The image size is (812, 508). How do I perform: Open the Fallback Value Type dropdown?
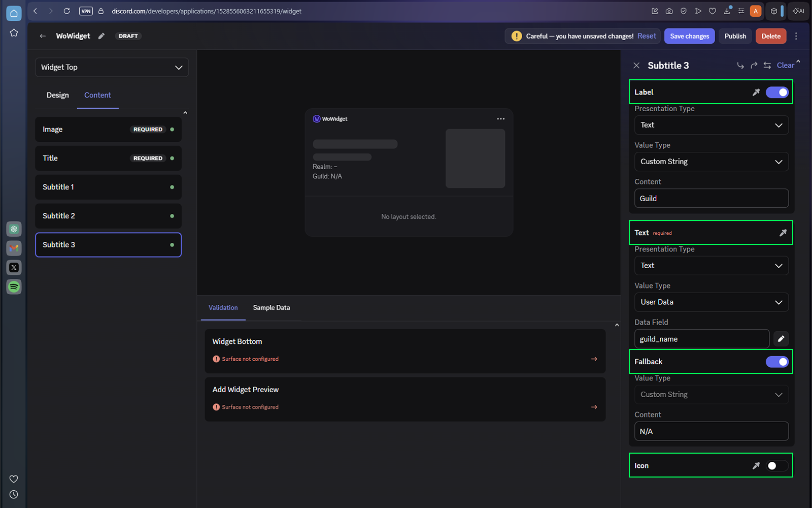[712, 395]
